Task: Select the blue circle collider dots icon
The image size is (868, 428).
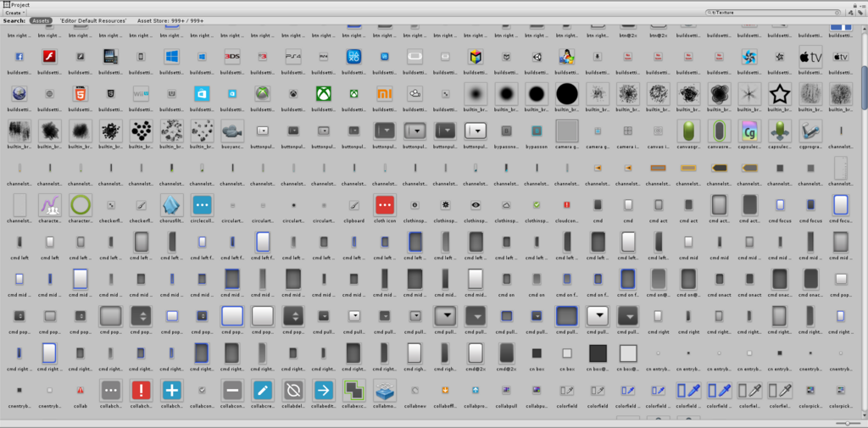Action: (x=202, y=205)
